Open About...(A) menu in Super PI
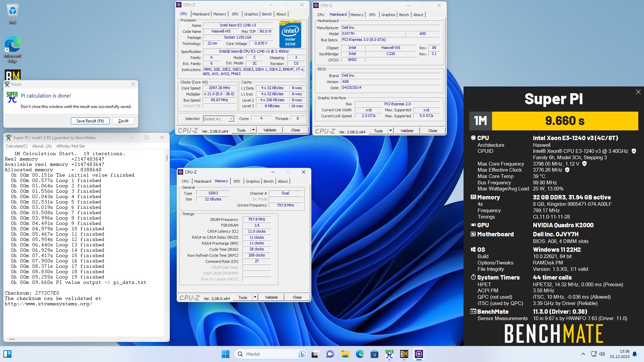 (x=42, y=146)
